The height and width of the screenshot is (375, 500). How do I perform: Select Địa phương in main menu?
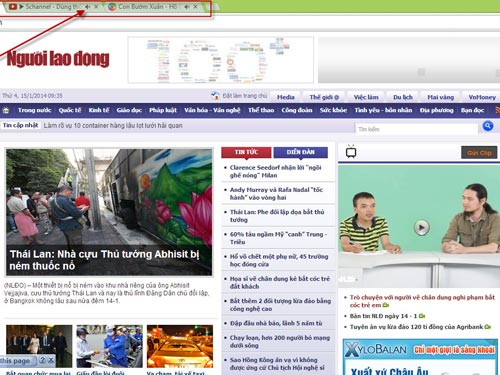437,110
